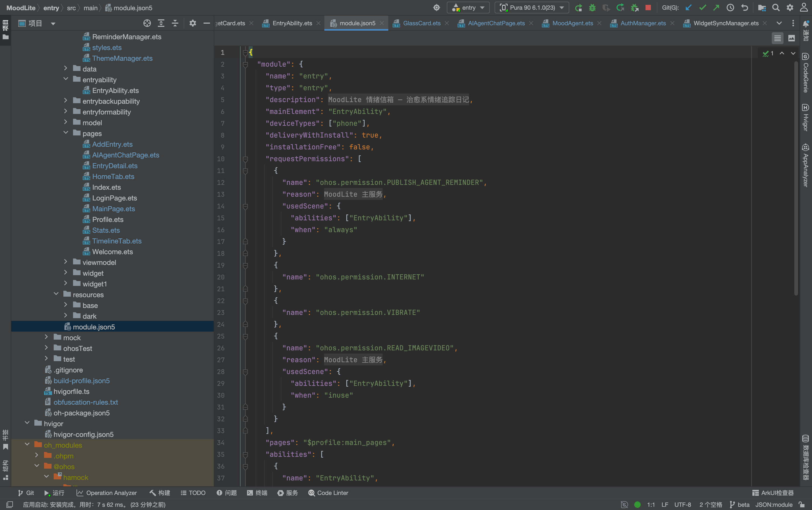The width and height of the screenshot is (812, 510).
Task: Toggle fold marker at requestPermissions line
Action: (x=245, y=159)
